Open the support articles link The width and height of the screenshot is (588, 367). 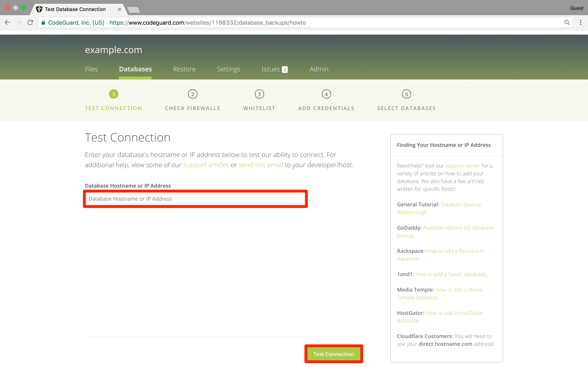206,165
